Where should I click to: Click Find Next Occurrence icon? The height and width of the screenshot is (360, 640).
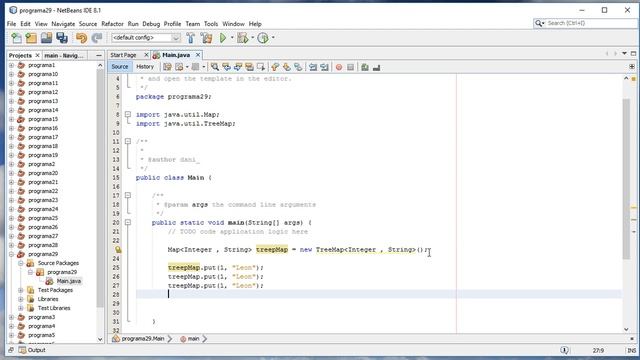coord(238,67)
